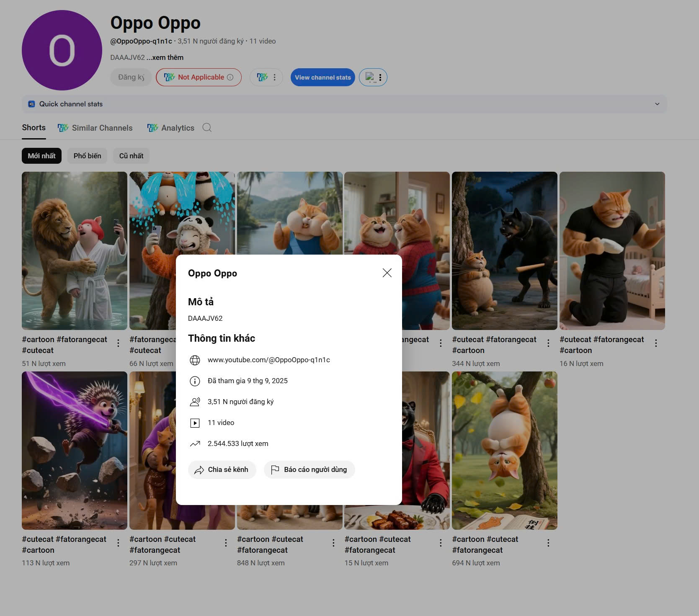Open the black dog and cat short thumbnail
Screen dimensions: 699x616
(504, 250)
